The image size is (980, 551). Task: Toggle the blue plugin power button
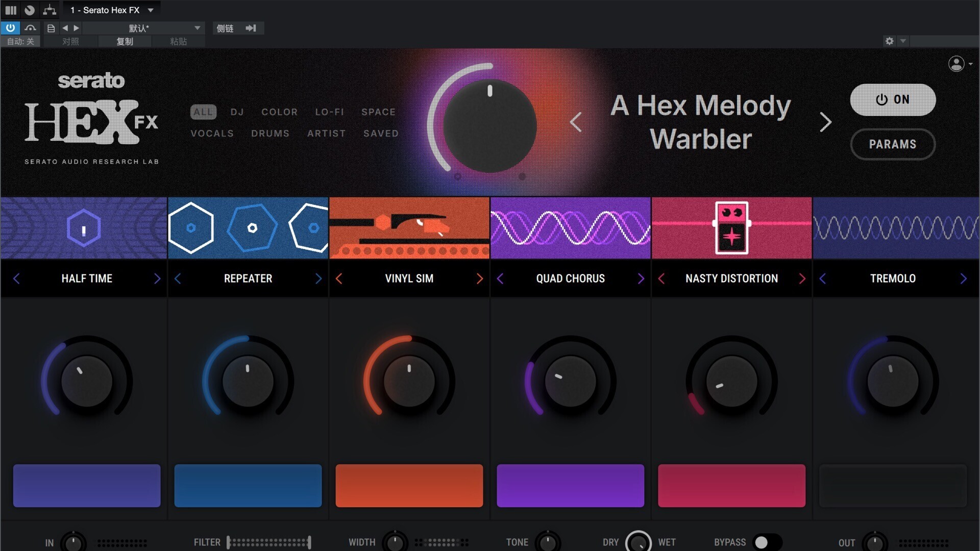pos(10,28)
